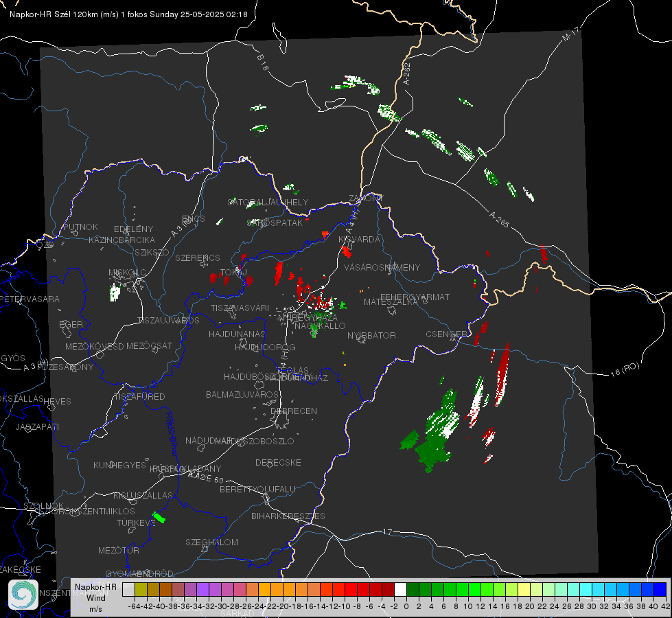The width and height of the screenshot is (672, 618).
Task: Click the BERETTYÓÚJFALU town label
Action: click(257, 489)
